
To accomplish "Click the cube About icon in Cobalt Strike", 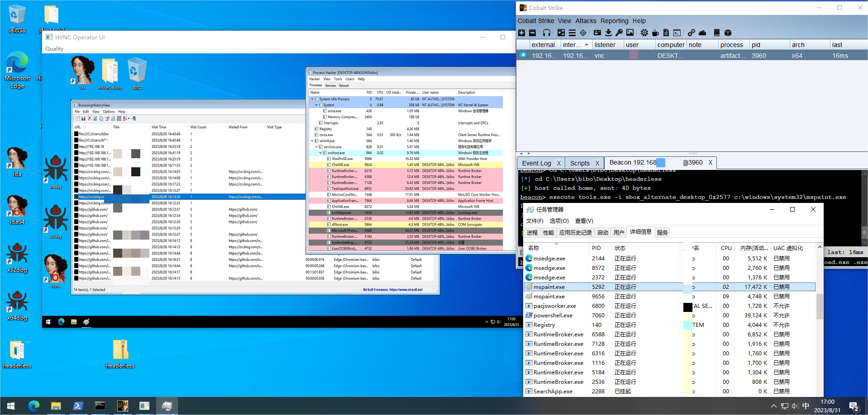I will point(728,33).
